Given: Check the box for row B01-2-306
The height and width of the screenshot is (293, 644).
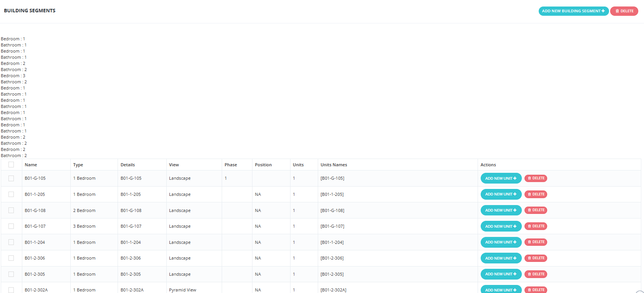Looking at the screenshot, I should coord(11,258).
